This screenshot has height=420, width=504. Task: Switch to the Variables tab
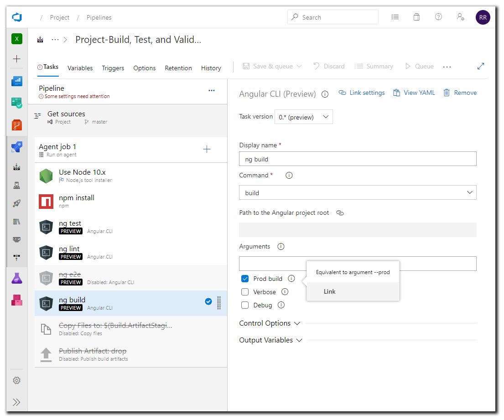[x=80, y=68]
